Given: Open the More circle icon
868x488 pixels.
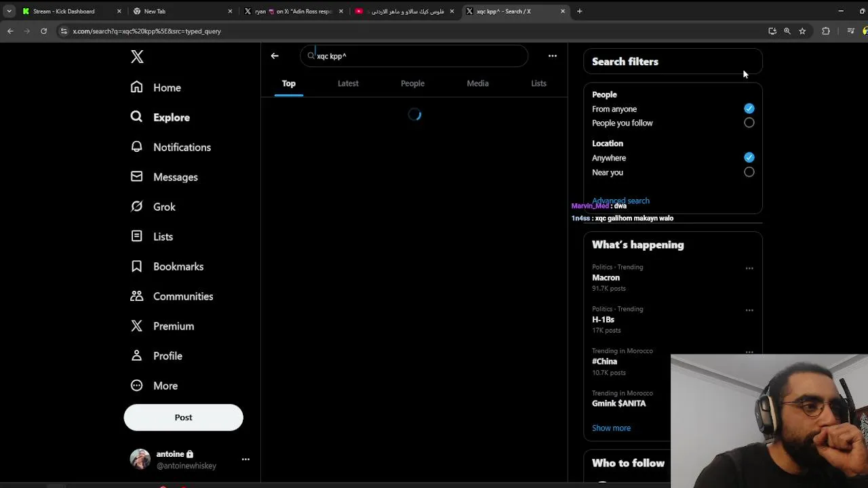Looking at the screenshot, I should coord(137,386).
